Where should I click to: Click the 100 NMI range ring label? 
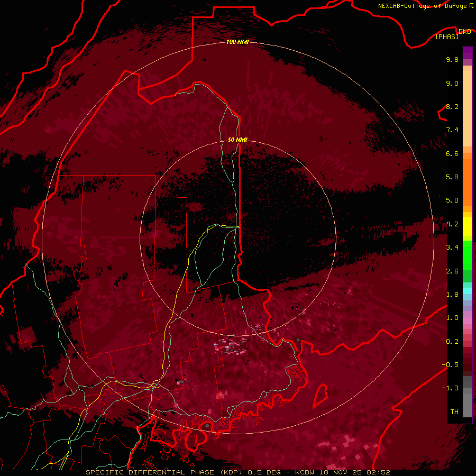(x=237, y=42)
